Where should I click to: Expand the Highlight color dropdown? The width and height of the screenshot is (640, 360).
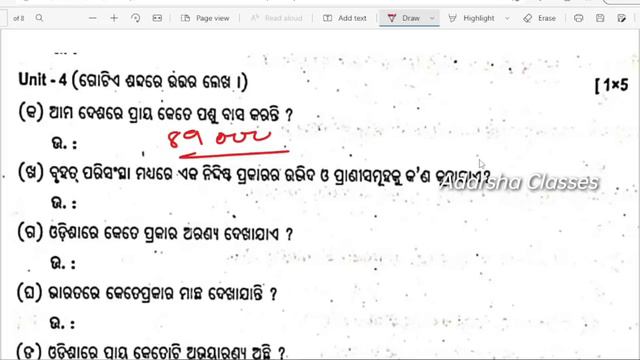507,18
